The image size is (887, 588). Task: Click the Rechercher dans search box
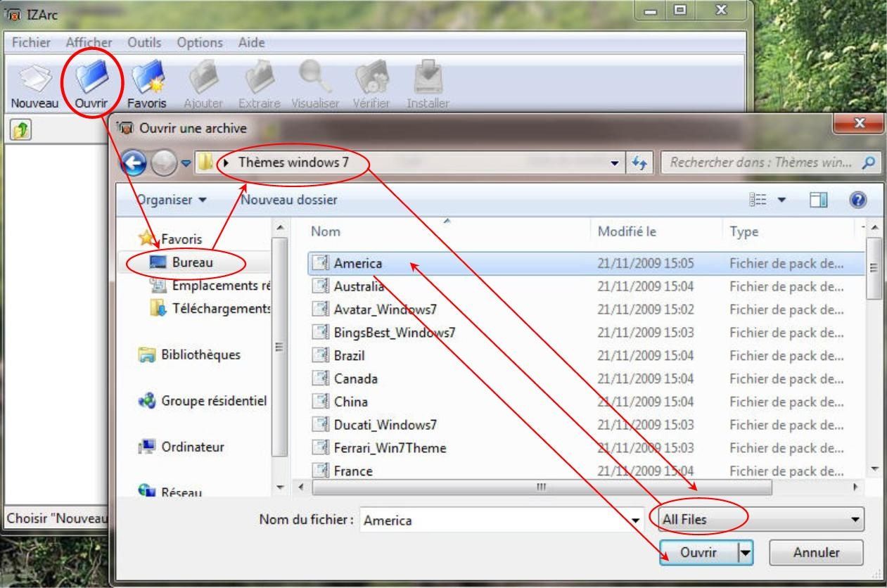tap(771, 162)
